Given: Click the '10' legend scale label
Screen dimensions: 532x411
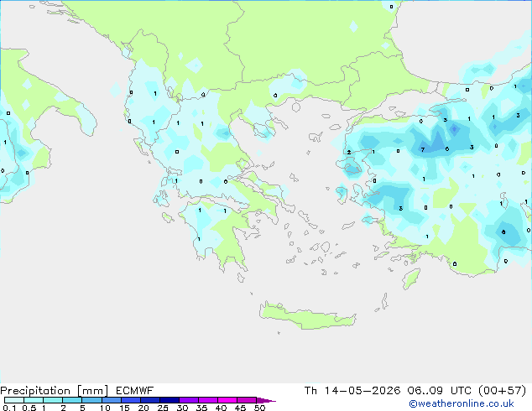Looking at the screenshot, I should pyautogui.click(x=105, y=408).
